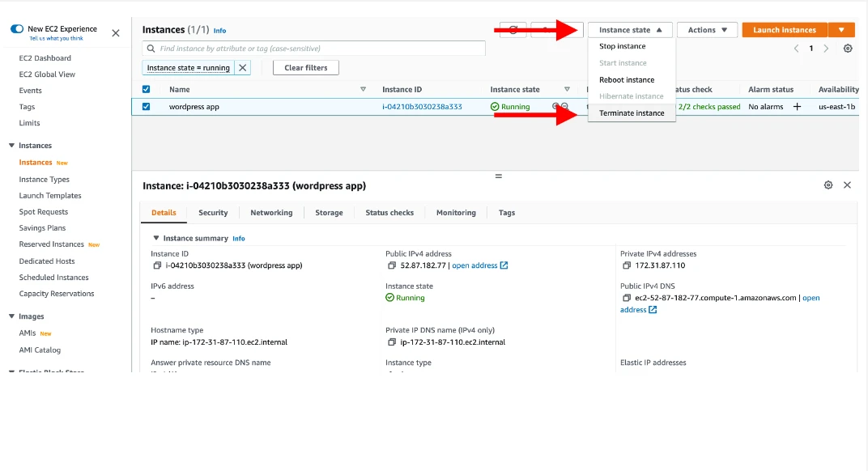Sort by the Name column arrow
This screenshot has width=868, height=471.
coord(363,89)
